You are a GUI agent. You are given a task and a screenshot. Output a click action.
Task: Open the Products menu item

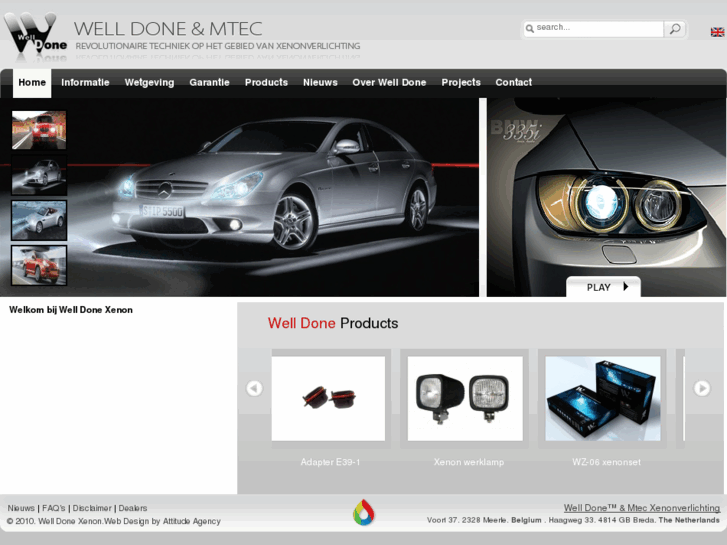tap(266, 83)
